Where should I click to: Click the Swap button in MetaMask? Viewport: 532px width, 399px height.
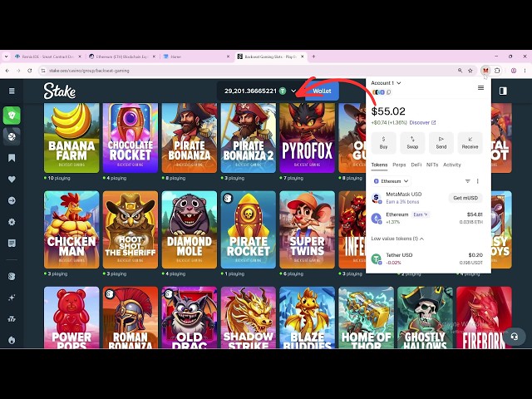412,143
